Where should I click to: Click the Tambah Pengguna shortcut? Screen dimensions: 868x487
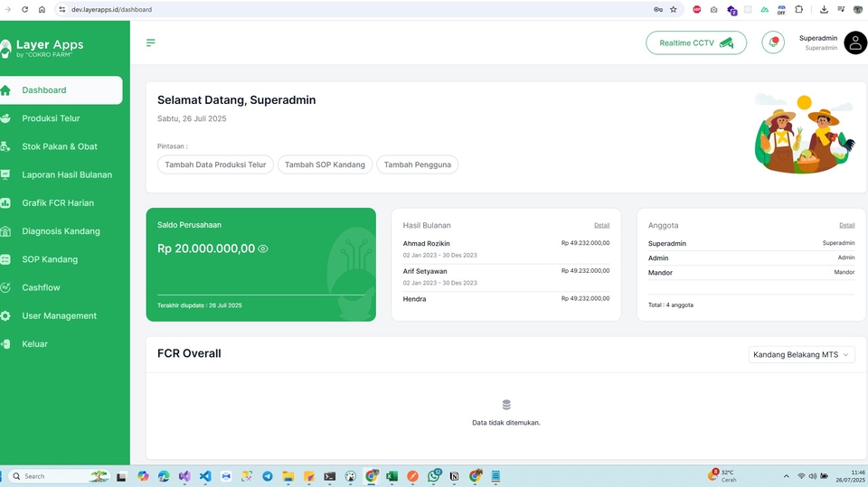click(x=417, y=164)
